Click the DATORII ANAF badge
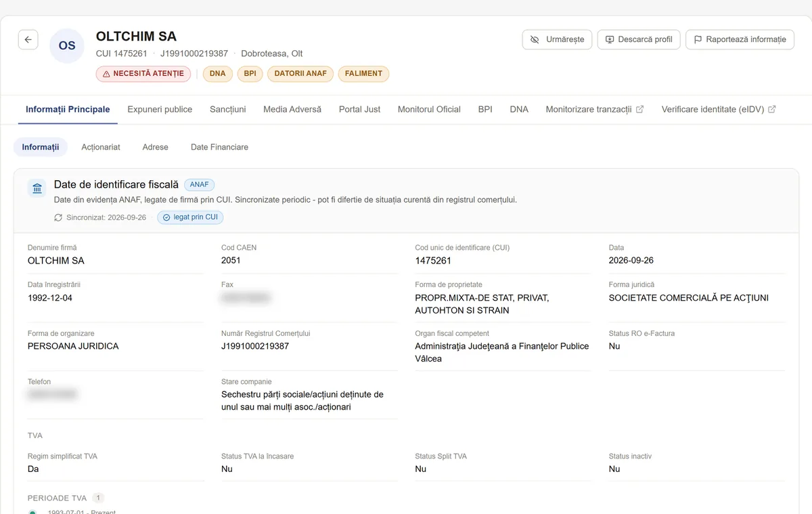The image size is (812, 514). tap(300, 74)
